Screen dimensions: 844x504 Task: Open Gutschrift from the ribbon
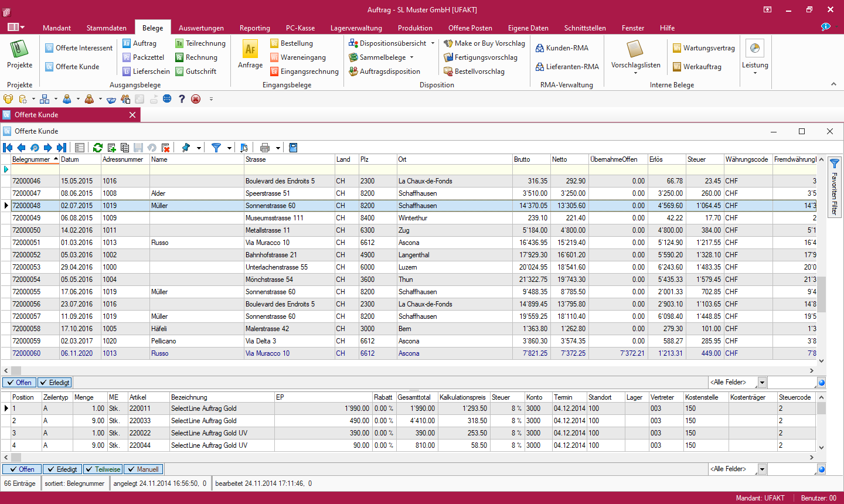pyautogui.click(x=196, y=71)
